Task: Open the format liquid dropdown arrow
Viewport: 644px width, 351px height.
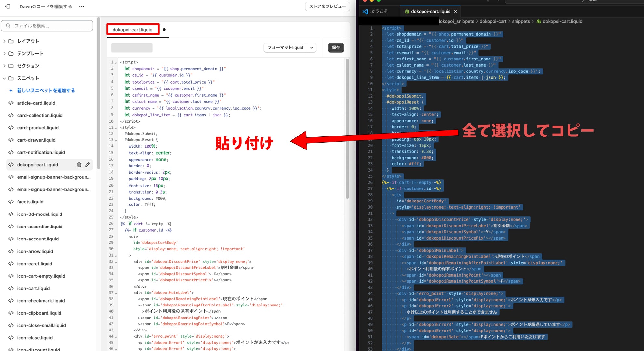Action: click(312, 48)
